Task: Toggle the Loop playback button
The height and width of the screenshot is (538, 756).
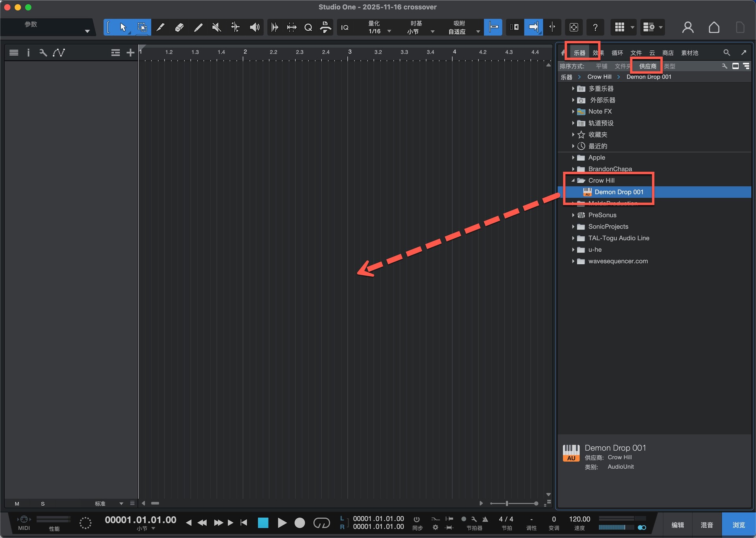Action: click(x=321, y=523)
